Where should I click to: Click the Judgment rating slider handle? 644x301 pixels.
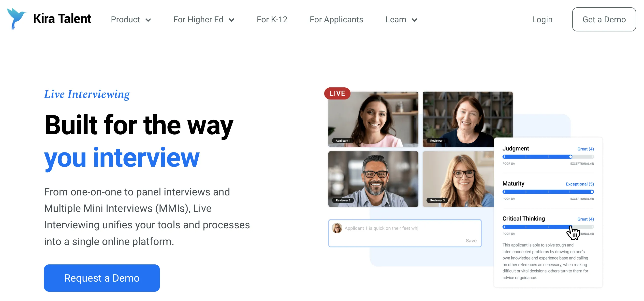pos(570,157)
